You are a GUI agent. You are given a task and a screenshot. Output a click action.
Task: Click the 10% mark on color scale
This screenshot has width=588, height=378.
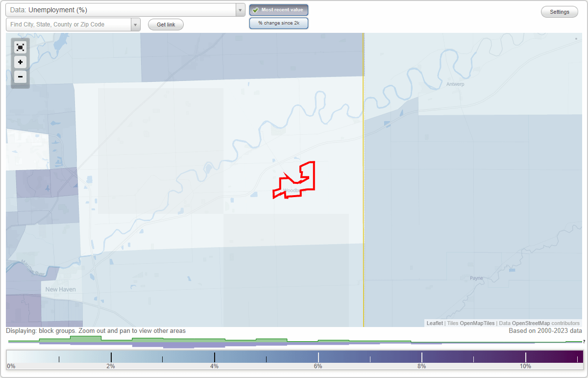pos(525,366)
